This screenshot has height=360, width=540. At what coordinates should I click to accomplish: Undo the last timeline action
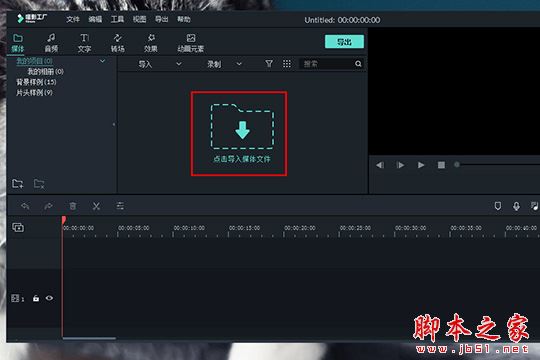[x=25, y=206]
